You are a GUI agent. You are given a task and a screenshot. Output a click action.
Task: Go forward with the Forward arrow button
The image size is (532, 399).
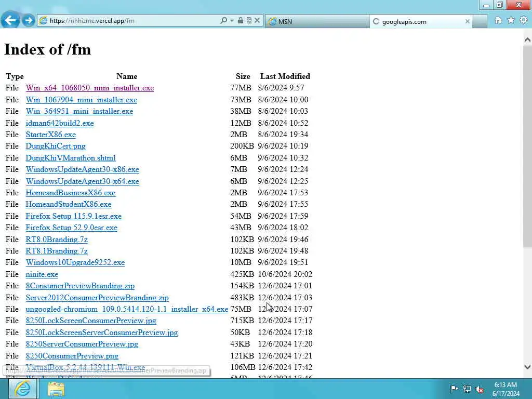[29, 21]
